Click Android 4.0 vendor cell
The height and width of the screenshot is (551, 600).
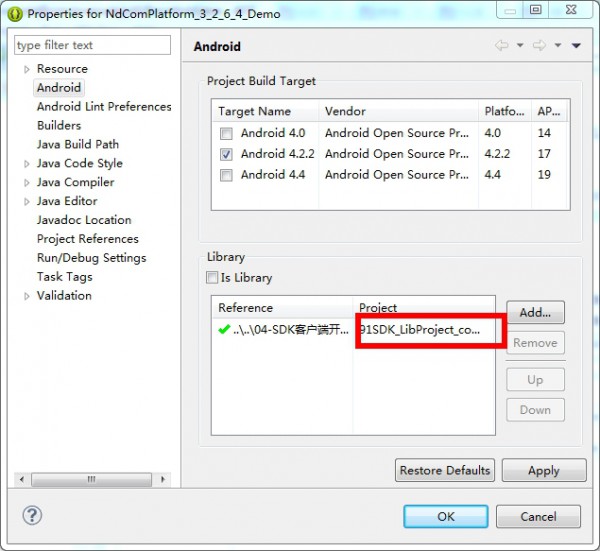click(x=397, y=133)
